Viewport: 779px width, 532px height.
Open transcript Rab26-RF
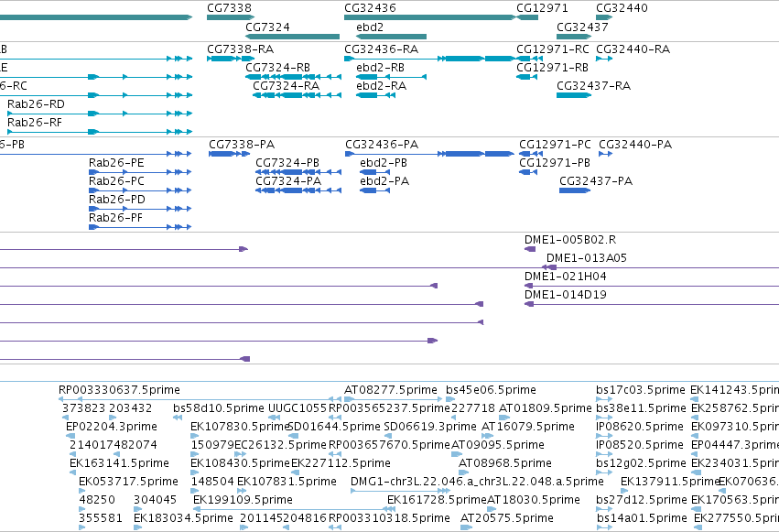click(35, 123)
